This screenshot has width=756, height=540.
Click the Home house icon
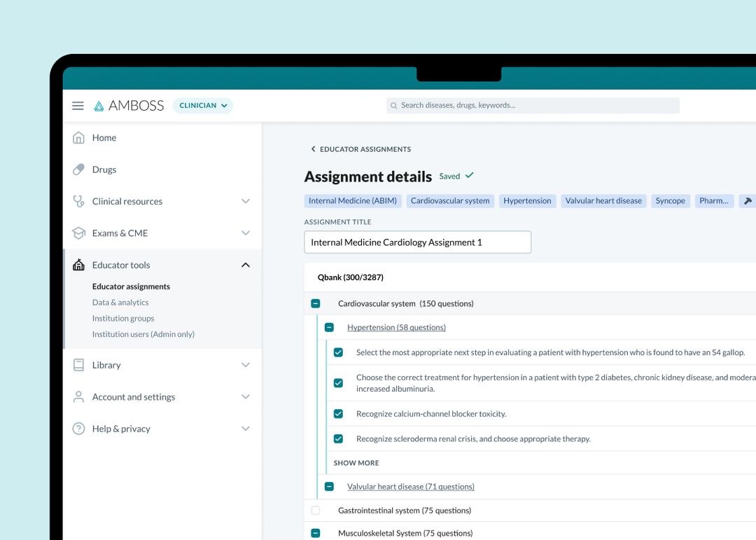tap(78, 137)
